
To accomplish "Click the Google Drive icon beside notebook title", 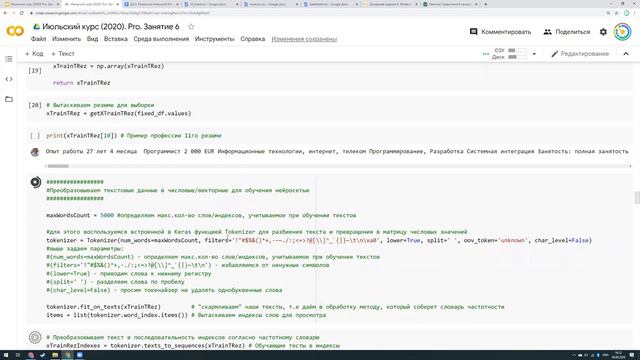I will [36, 27].
